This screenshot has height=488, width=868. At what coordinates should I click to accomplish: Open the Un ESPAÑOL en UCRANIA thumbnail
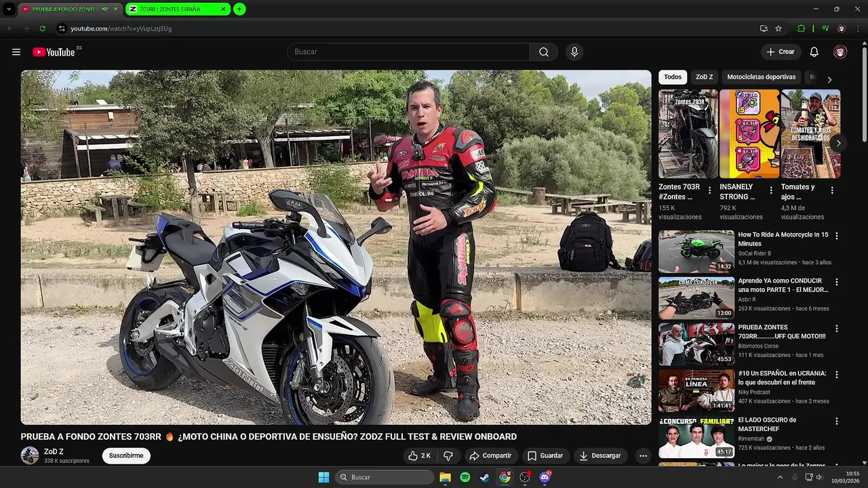click(696, 390)
